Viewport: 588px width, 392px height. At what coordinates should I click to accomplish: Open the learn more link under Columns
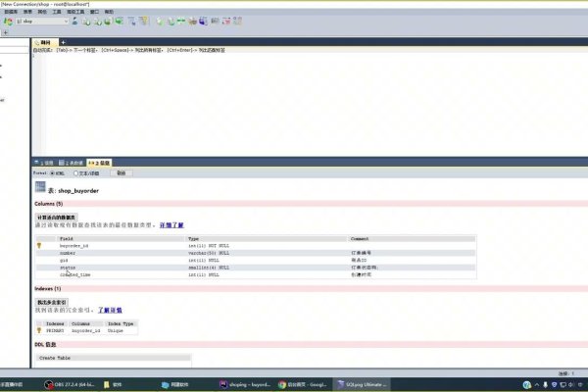(x=171, y=225)
